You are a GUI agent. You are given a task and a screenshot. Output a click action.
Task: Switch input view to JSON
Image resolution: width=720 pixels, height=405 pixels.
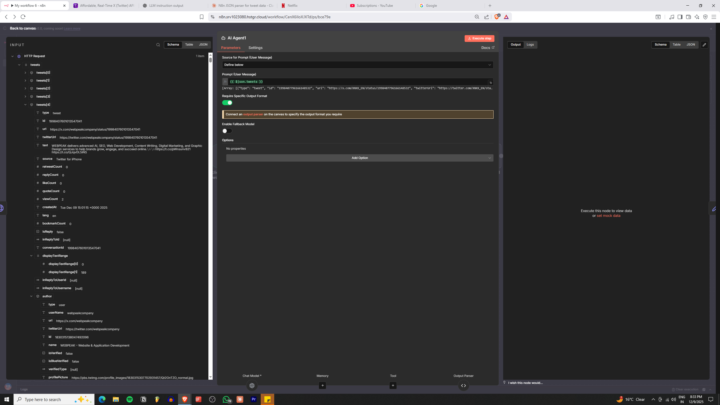click(x=203, y=45)
